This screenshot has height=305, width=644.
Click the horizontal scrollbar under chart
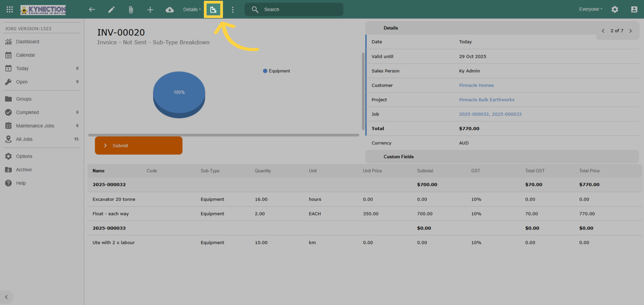coord(224,135)
